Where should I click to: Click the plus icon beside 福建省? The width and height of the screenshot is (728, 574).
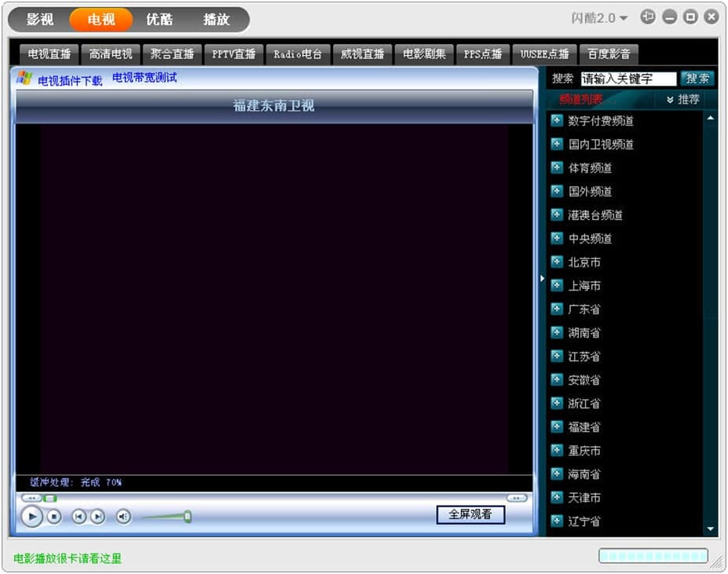point(557,427)
